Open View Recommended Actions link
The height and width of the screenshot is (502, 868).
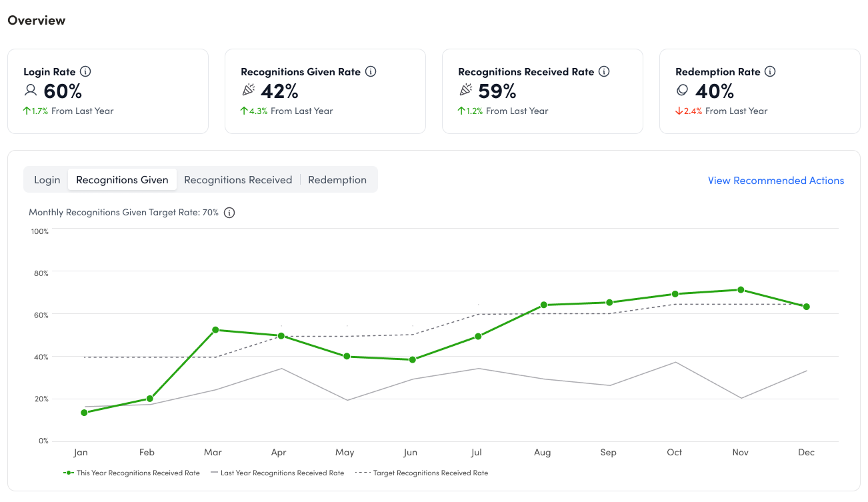point(776,181)
